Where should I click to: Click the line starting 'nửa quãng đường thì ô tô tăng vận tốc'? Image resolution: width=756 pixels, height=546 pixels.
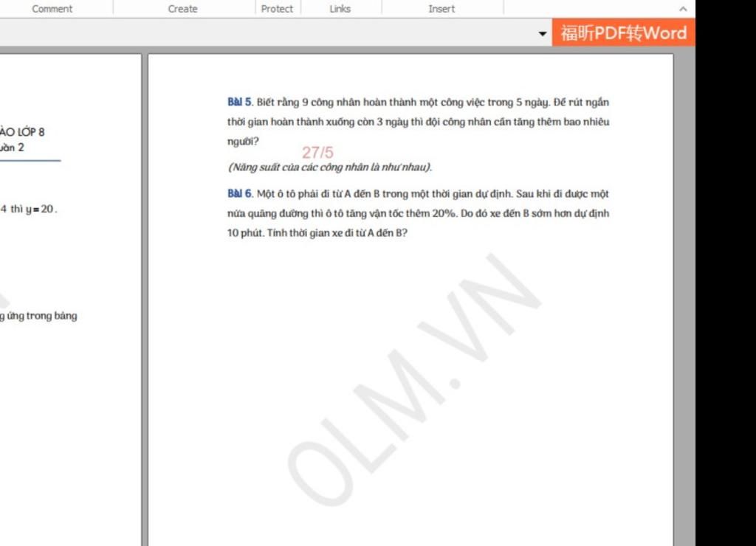coord(418,213)
